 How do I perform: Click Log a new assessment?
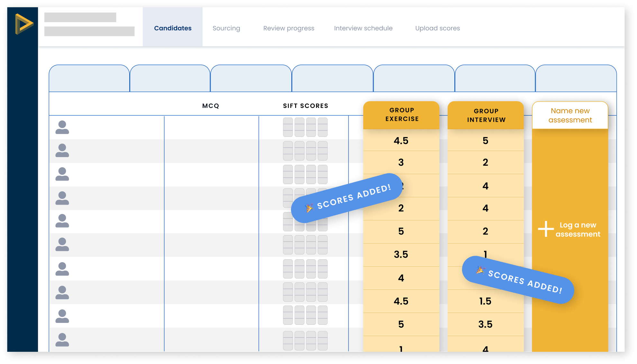(x=578, y=229)
